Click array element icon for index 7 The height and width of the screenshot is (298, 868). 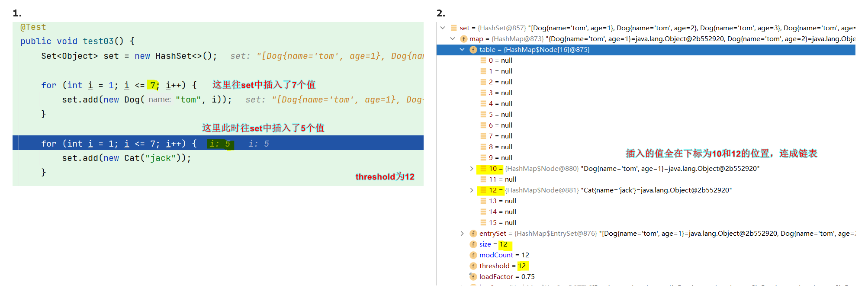pos(483,136)
